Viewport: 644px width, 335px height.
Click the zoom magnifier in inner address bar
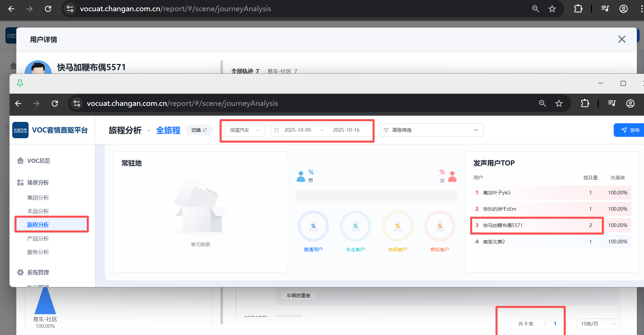tap(542, 103)
